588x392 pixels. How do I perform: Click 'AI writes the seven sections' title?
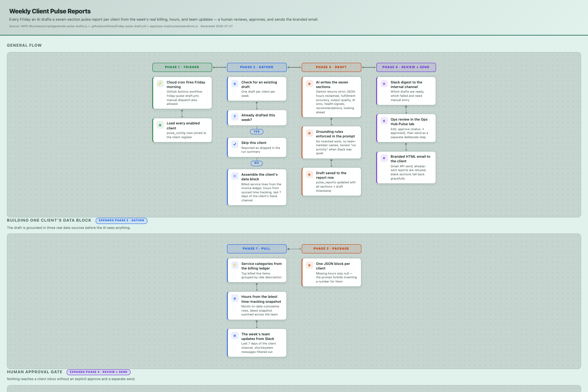(332, 85)
